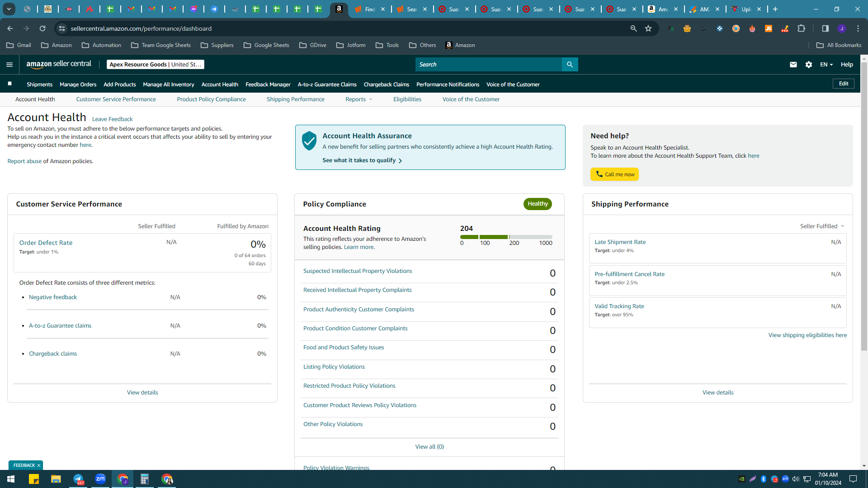This screenshot has height=488, width=868.
Task: Click the Call me now button
Action: (614, 174)
